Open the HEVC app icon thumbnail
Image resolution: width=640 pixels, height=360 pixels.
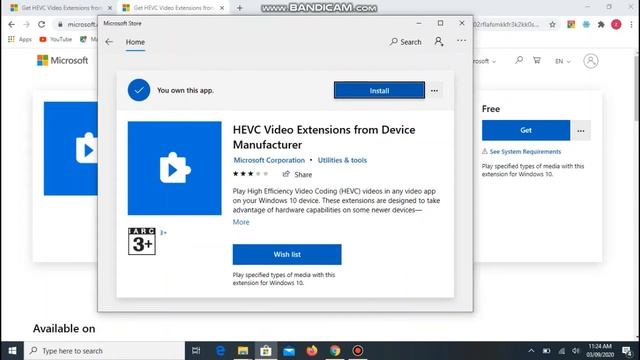175,168
